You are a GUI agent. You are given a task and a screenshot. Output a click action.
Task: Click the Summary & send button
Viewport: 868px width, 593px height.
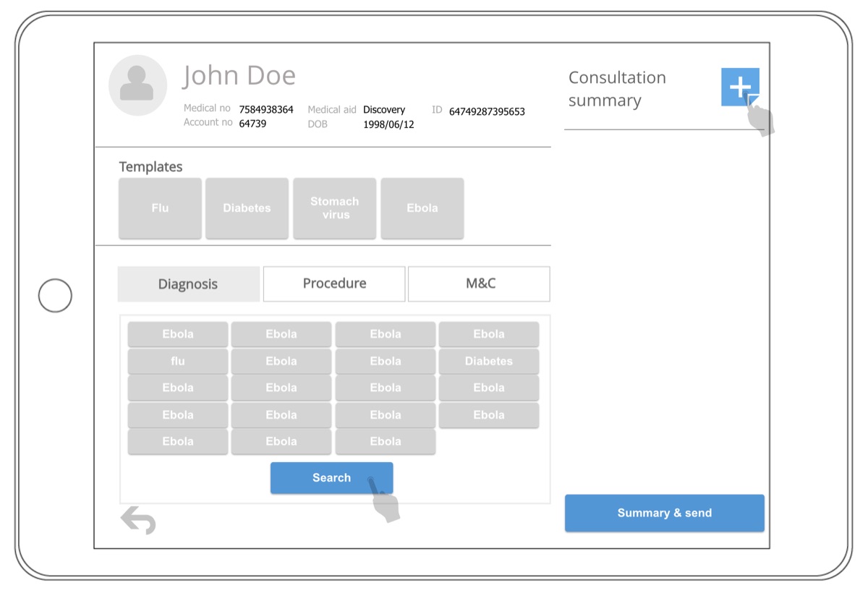(x=664, y=513)
